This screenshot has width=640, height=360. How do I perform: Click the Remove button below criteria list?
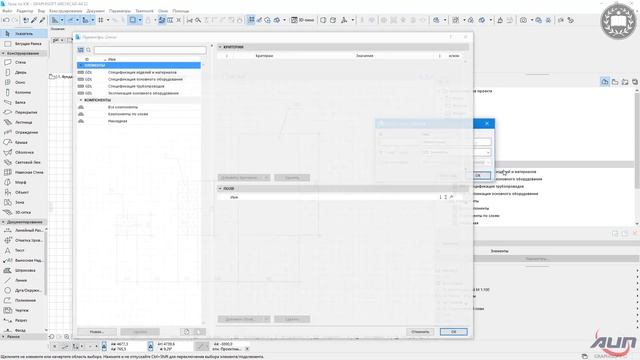pos(292,178)
